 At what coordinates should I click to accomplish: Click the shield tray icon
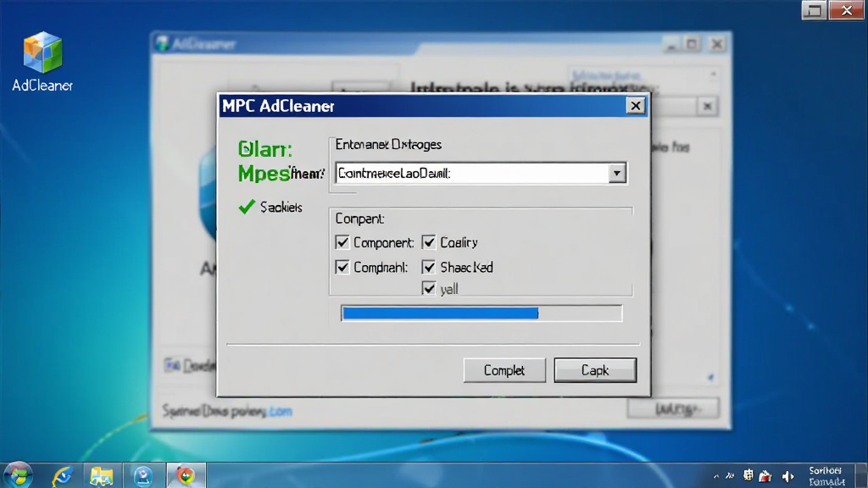tap(748, 474)
